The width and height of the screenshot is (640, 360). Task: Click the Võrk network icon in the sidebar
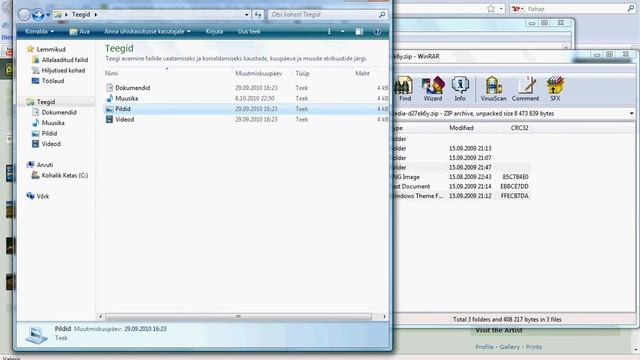[x=30, y=196]
